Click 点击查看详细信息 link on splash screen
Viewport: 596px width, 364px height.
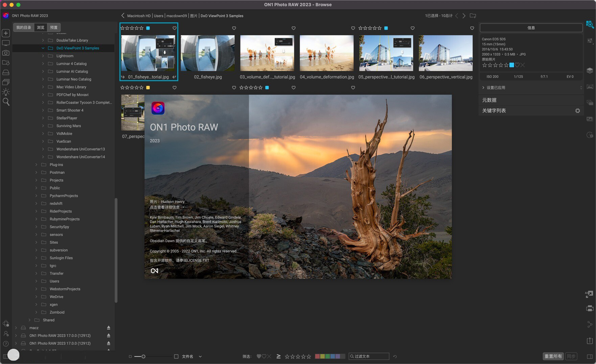pyautogui.click(x=167, y=207)
